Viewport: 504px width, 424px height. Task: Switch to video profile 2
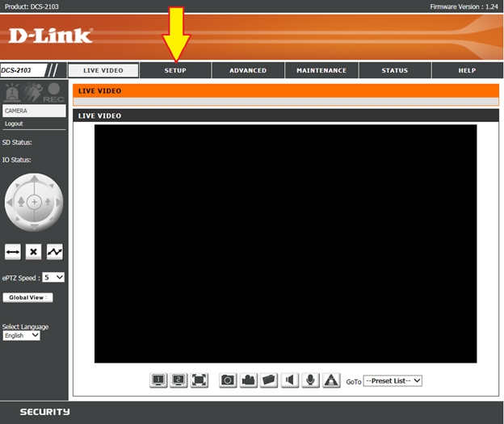point(179,380)
